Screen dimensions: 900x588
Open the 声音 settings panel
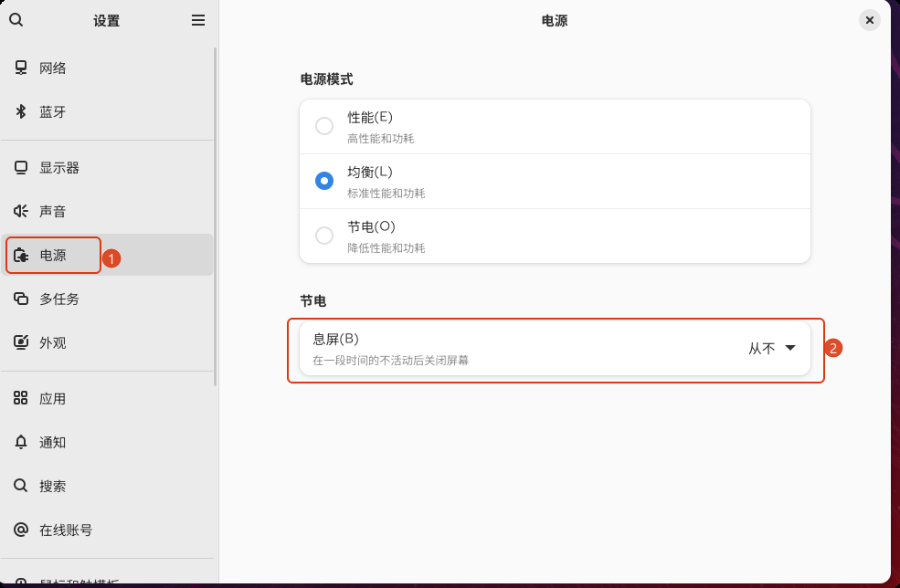click(x=107, y=211)
